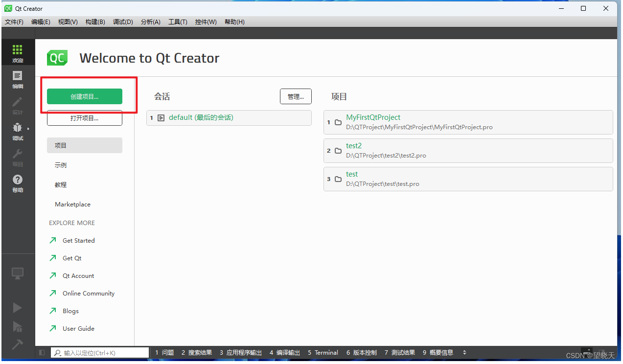Click the 输入以定位 locator field
623x364 pixels.
[x=100, y=353]
